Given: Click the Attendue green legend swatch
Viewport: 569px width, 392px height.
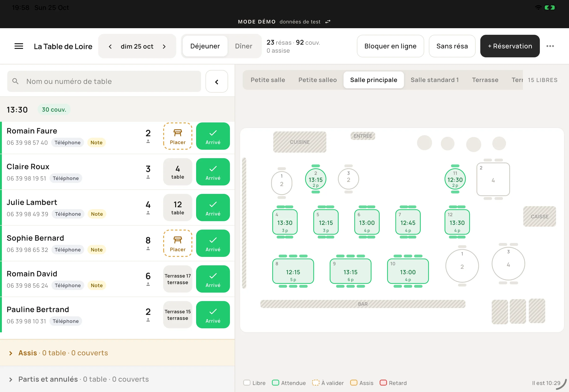Looking at the screenshot, I should point(275,383).
